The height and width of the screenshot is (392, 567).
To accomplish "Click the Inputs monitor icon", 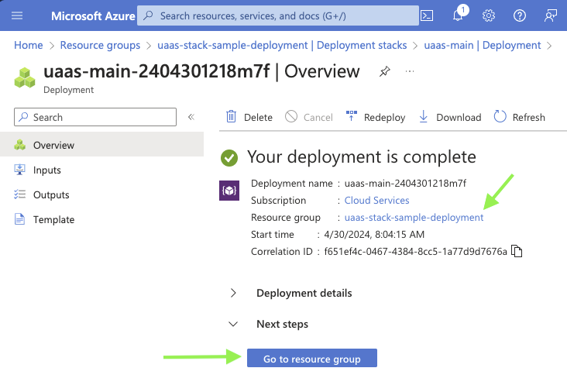I will tap(19, 170).
